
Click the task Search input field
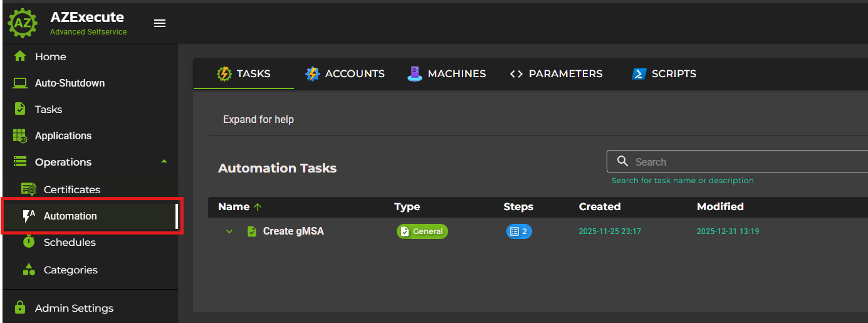738,161
